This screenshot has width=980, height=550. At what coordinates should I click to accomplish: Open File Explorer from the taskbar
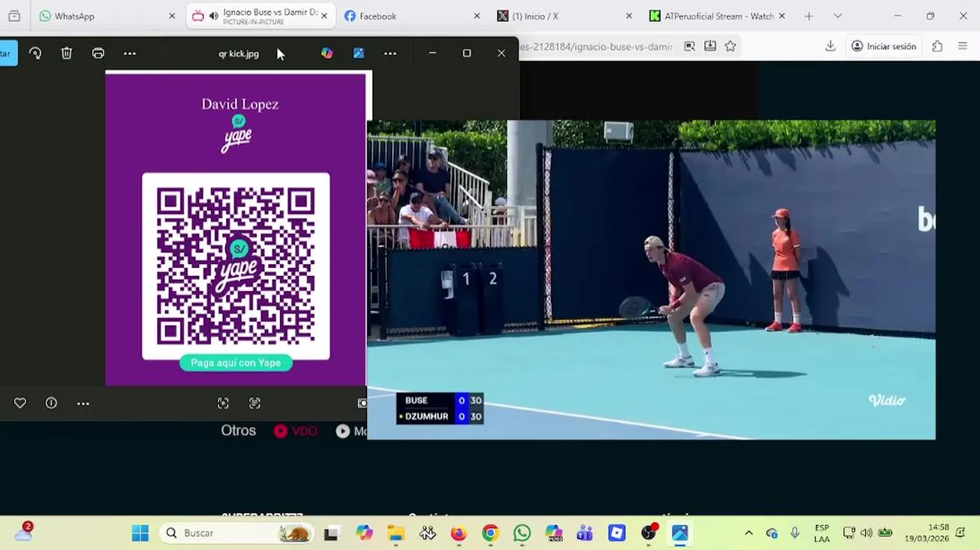(395, 533)
